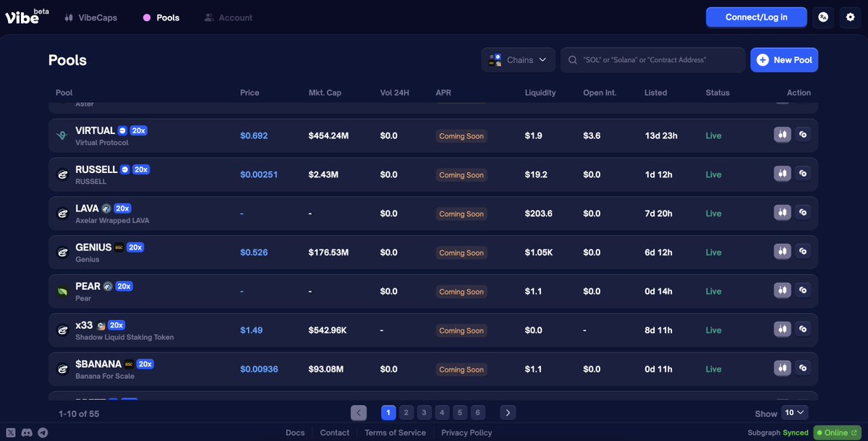Viewport: 868px width, 441px height.
Task: Open the Contact footer link
Action: coord(335,432)
